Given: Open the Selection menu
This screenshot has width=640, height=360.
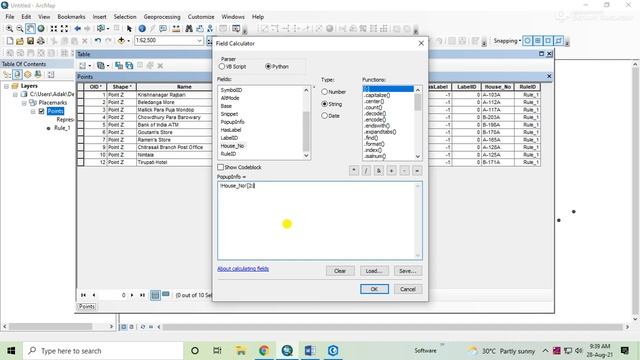Looking at the screenshot, I should 125,17.
